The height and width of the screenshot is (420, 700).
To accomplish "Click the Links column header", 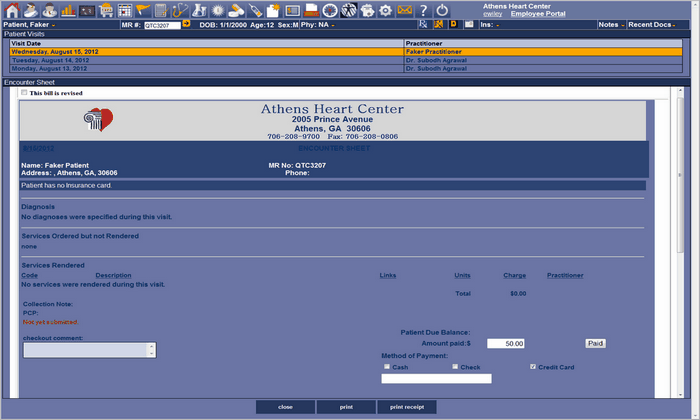I will coord(388,275).
